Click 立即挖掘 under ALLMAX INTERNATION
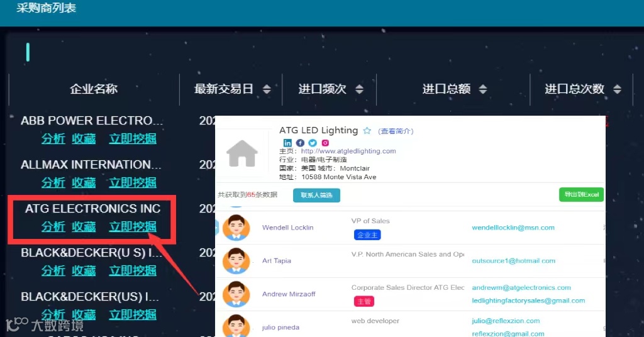The width and height of the screenshot is (644, 337). (x=133, y=183)
